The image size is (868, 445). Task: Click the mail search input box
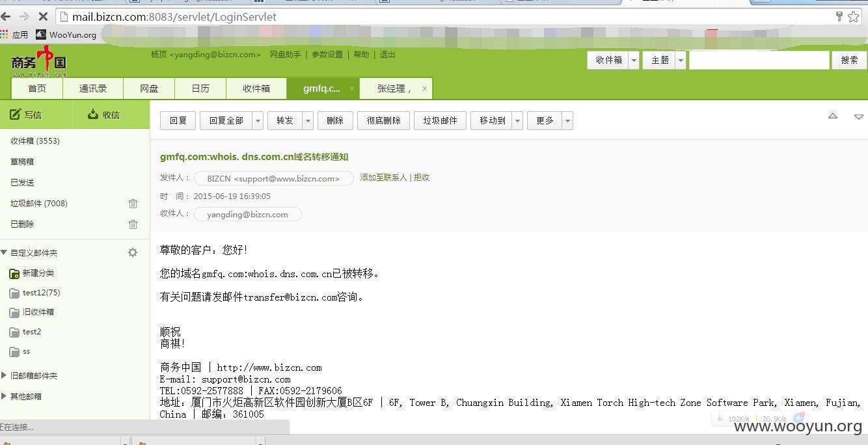pos(759,60)
